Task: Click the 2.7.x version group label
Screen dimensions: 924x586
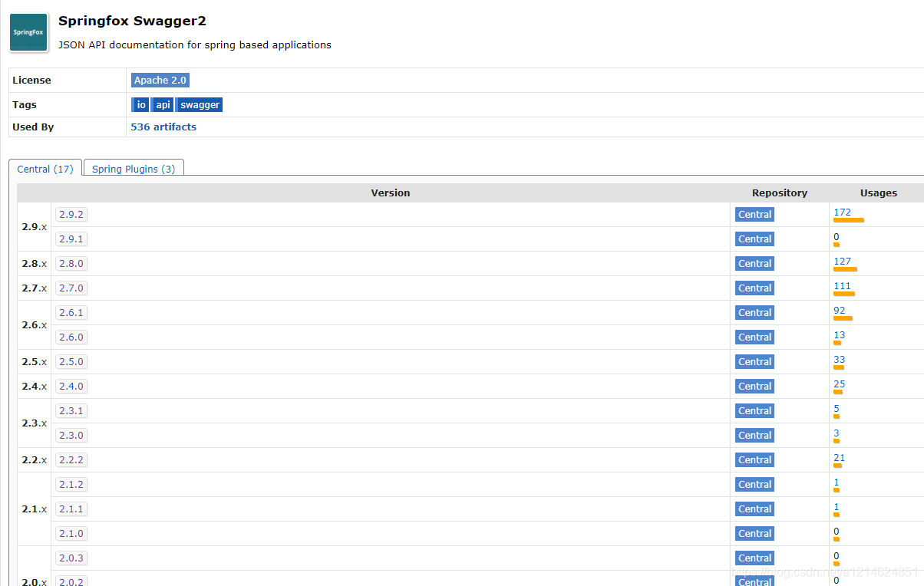Action: [x=35, y=288]
